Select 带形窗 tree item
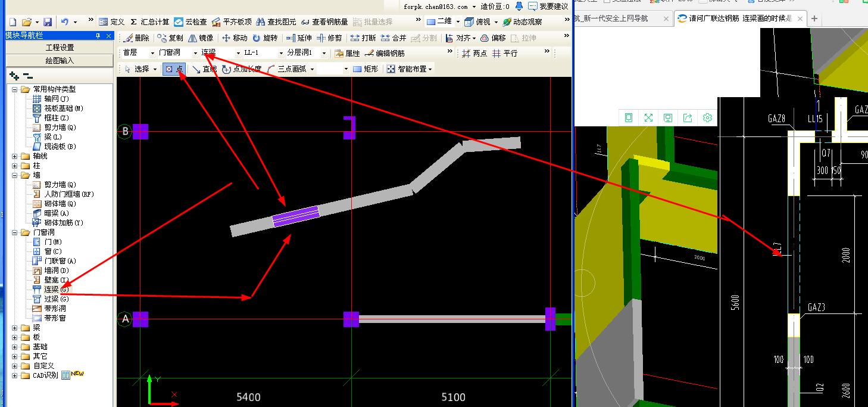The image size is (868, 407). [49, 318]
